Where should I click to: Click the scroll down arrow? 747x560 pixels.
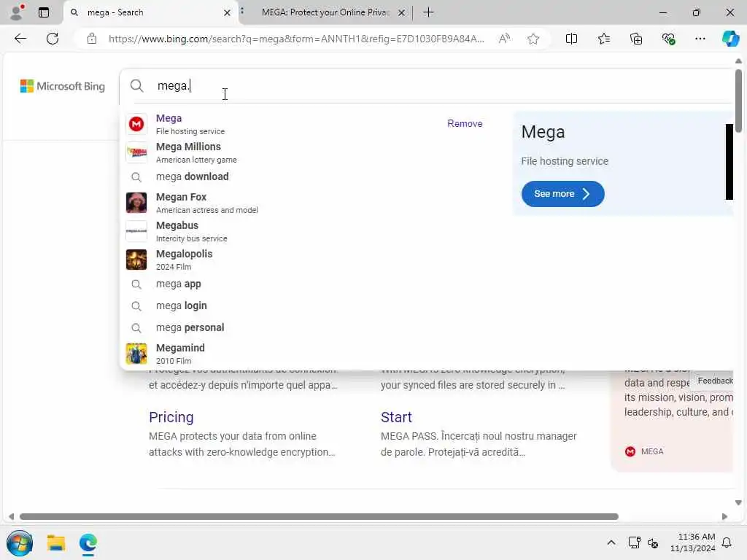pos(738,503)
